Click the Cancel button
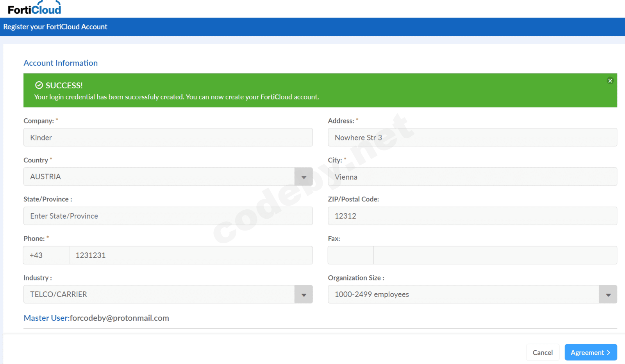625x364 pixels. coord(543,352)
